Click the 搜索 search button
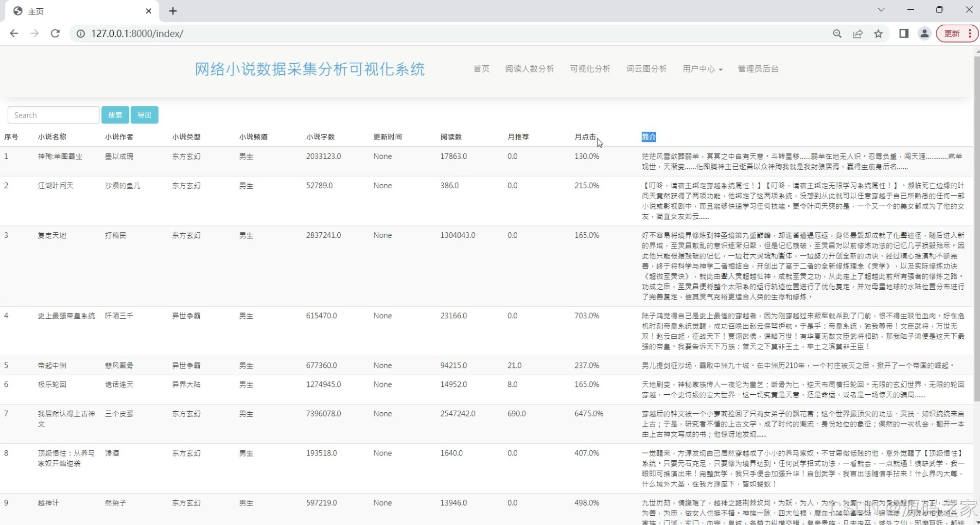 pyautogui.click(x=115, y=115)
